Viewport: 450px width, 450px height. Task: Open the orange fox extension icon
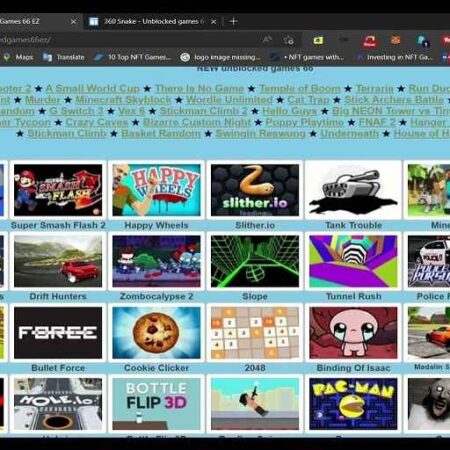pyautogui.click(x=395, y=40)
